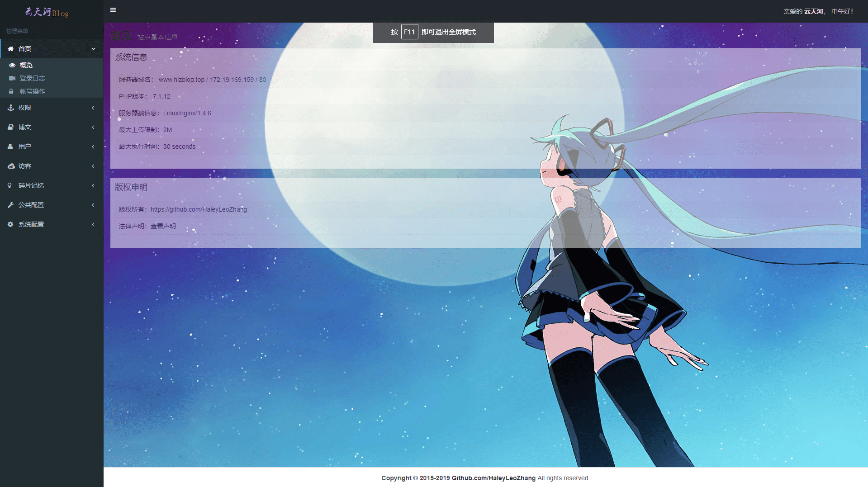Click the eye icon beside 概览
Screen dimensions: 868x487
(x=12, y=65)
